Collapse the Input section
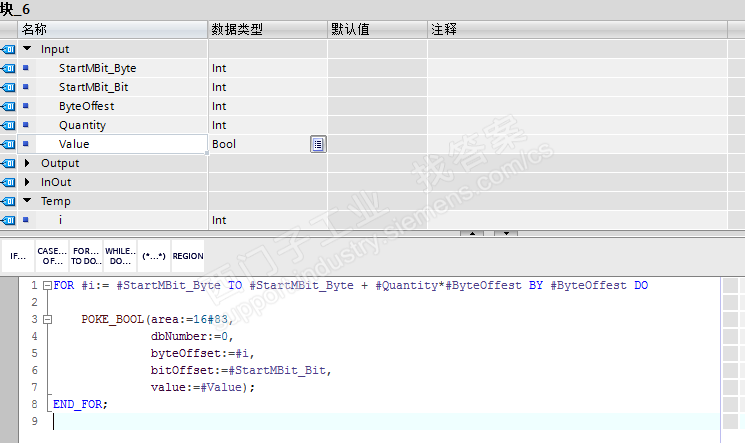Viewport: 745px width, 443px height. [x=27, y=48]
